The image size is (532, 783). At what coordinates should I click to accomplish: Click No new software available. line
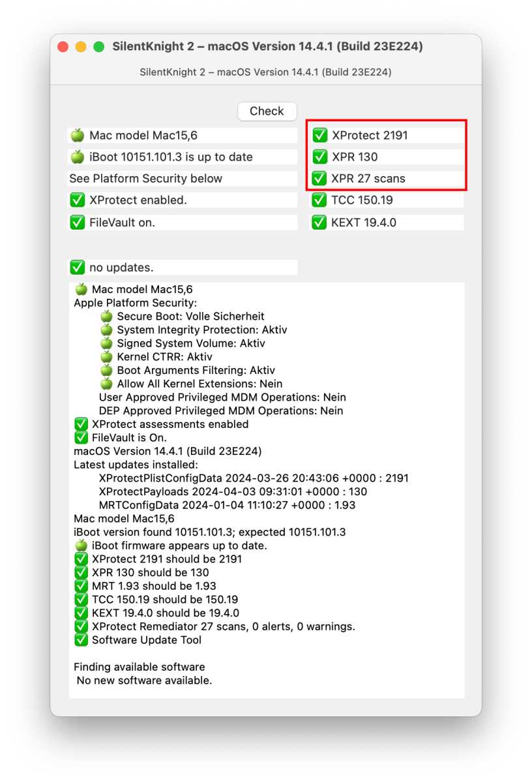tap(144, 681)
